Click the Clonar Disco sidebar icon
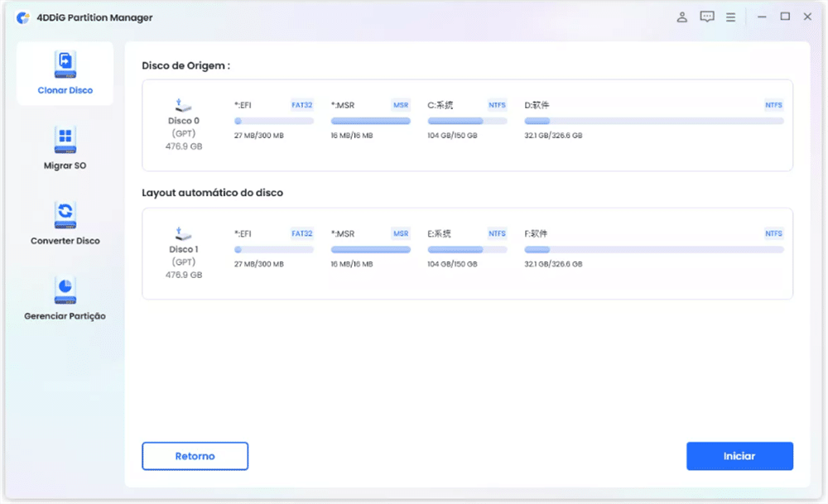The image size is (828, 504). coord(65,62)
